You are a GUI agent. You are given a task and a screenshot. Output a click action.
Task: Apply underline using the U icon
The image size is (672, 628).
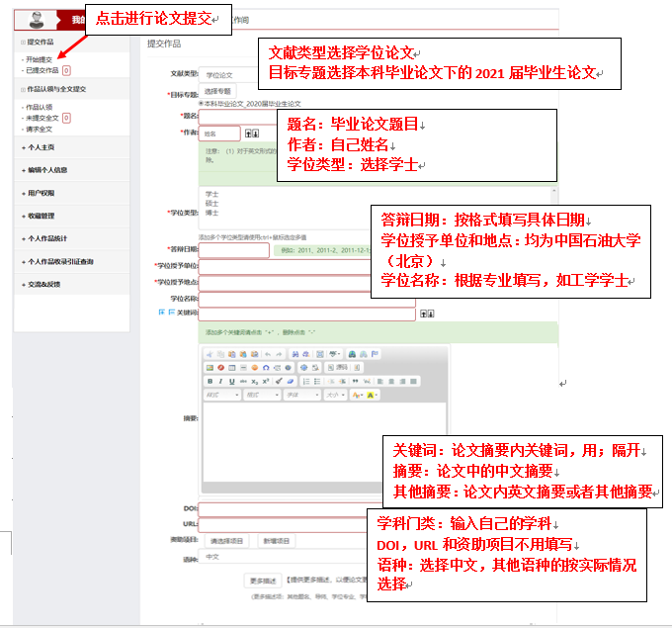click(231, 381)
